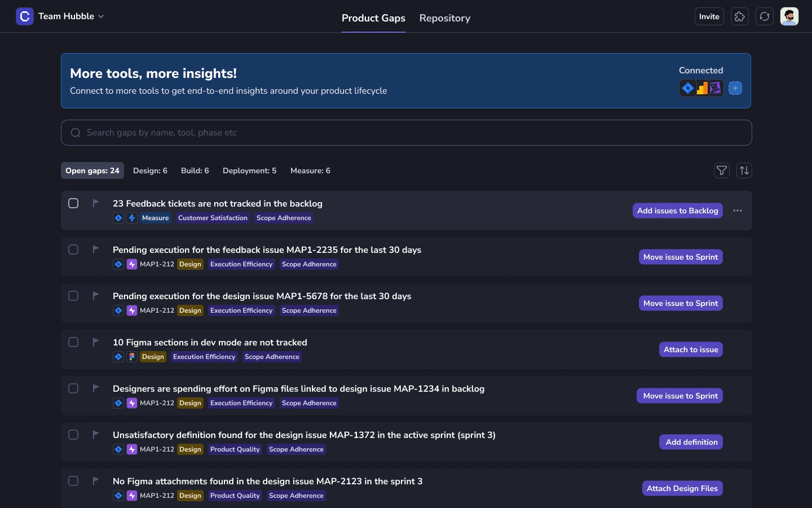Click the filter icon above the gaps list
Viewport: 812px width, 508px height.
(722, 170)
